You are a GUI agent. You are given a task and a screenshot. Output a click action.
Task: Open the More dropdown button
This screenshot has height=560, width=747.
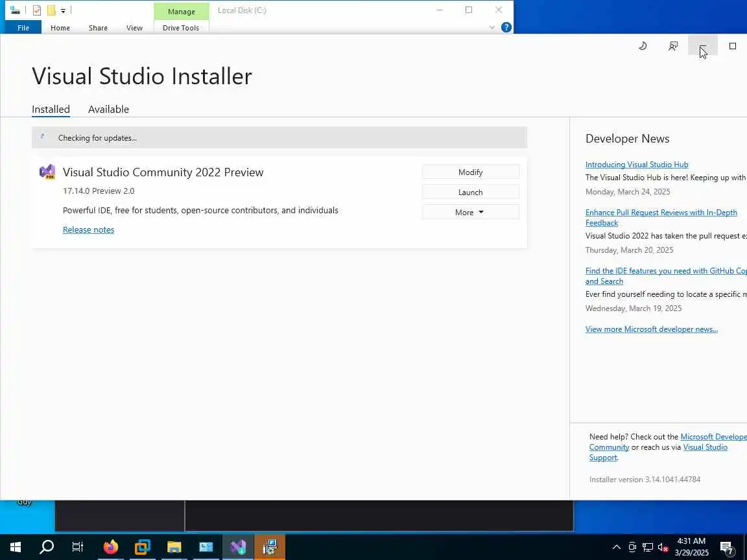(470, 212)
